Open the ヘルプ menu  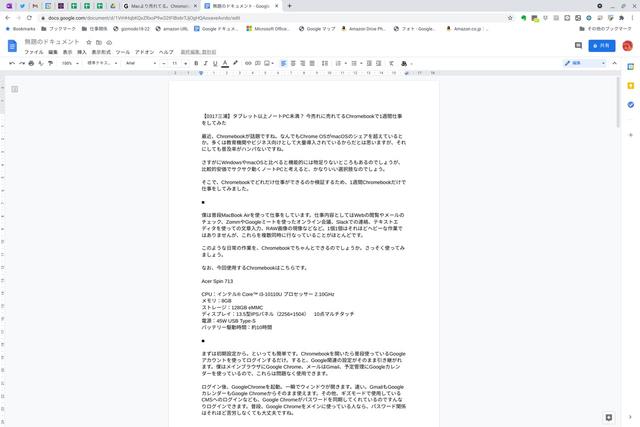[166, 52]
